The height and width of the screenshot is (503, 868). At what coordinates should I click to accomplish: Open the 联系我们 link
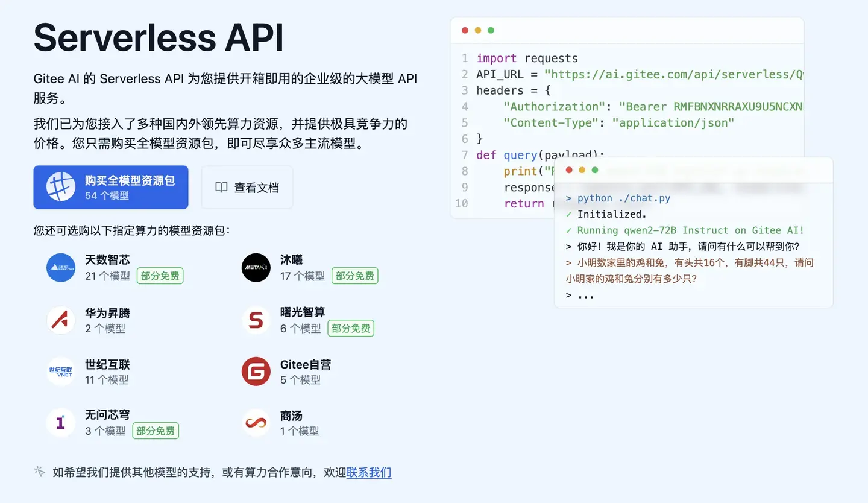(368, 472)
